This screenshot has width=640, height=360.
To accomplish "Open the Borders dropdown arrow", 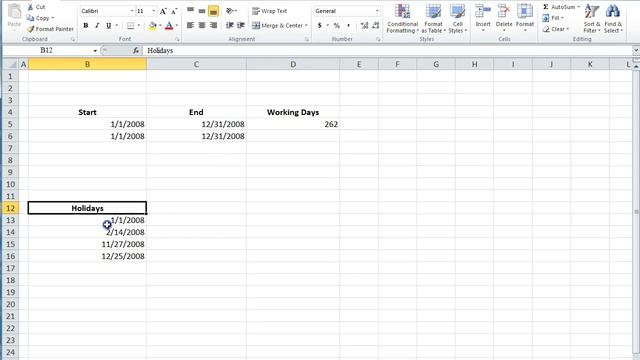I will (138, 25).
